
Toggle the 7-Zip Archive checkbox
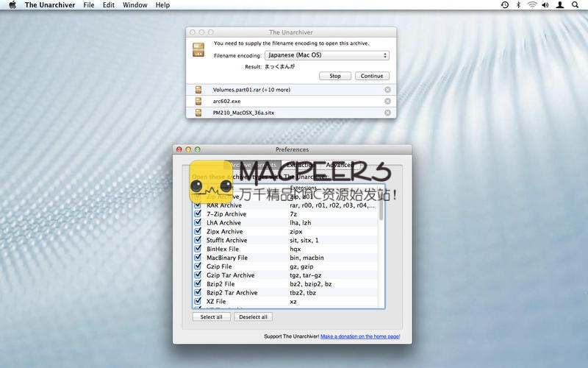tap(197, 214)
